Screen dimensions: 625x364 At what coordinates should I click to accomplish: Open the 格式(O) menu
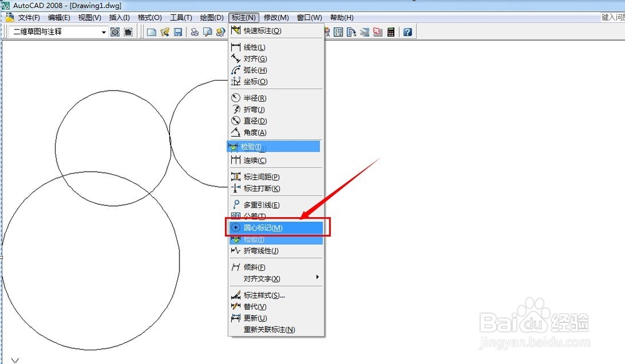(150, 17)
